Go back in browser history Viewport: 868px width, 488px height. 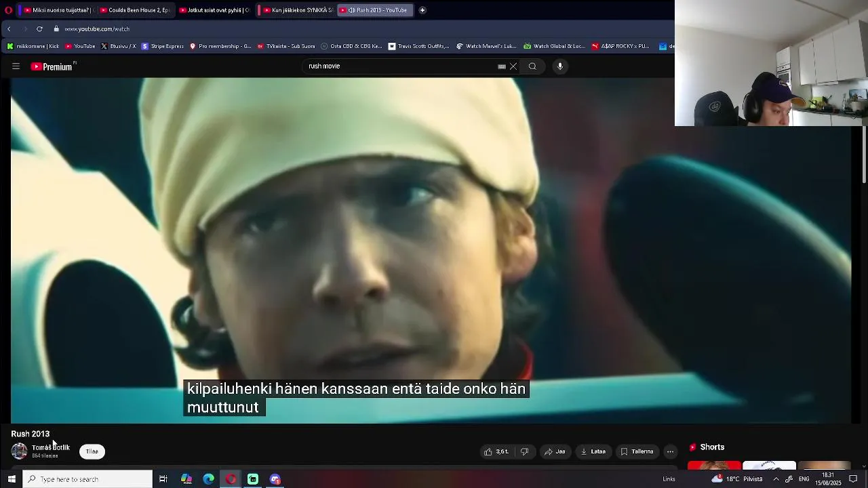click(9, 29)
